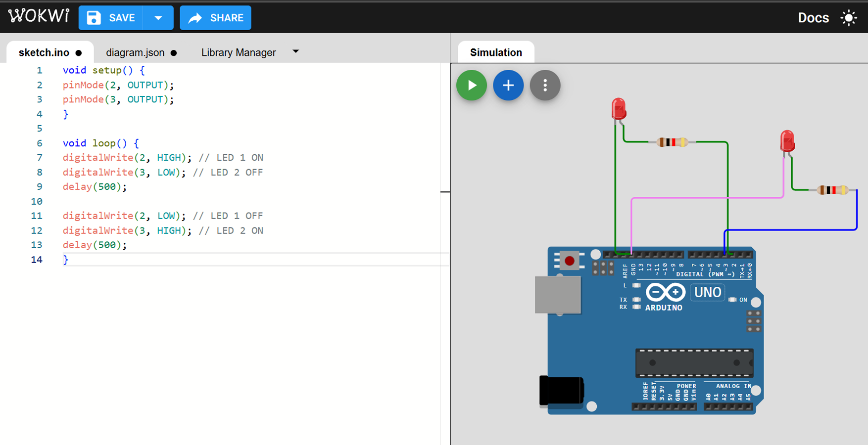The height and width of the screenshot is (445, 868).
Task: Click the Arduino ON power indicator LED
Action: click(x=732, y=300)
